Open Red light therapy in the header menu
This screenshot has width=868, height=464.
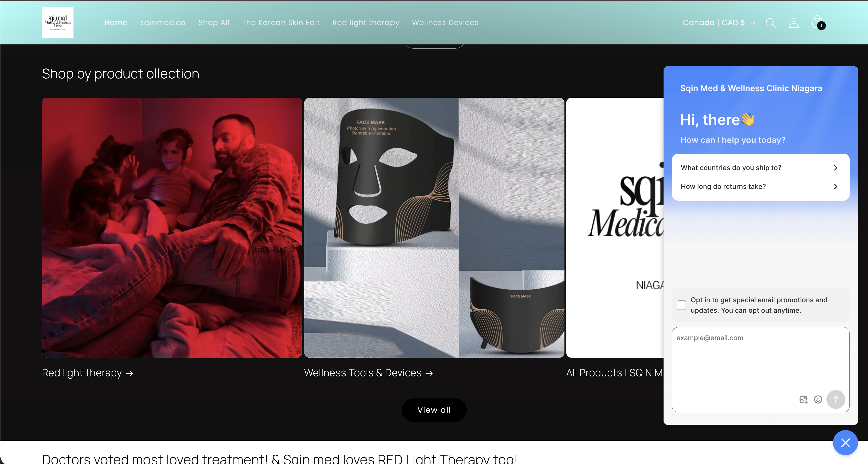coord(366,22)
